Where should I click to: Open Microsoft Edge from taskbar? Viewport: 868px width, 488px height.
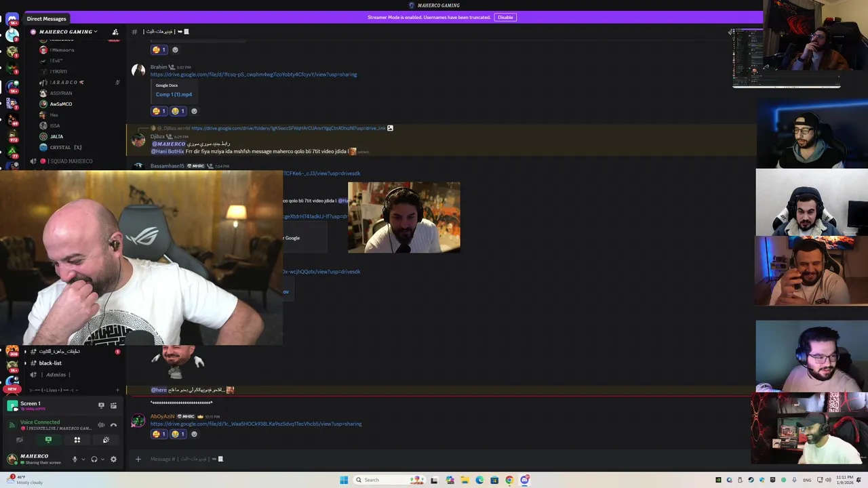[479, 480]
